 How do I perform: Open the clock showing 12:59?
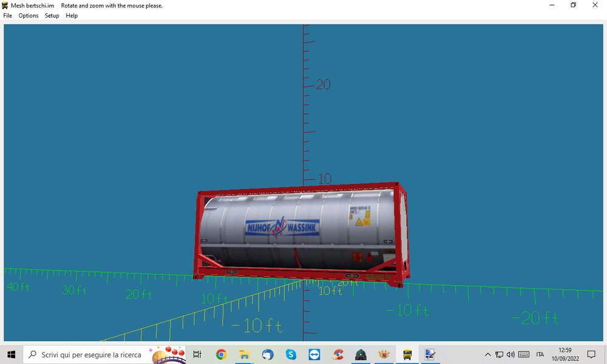pos(565,354)
